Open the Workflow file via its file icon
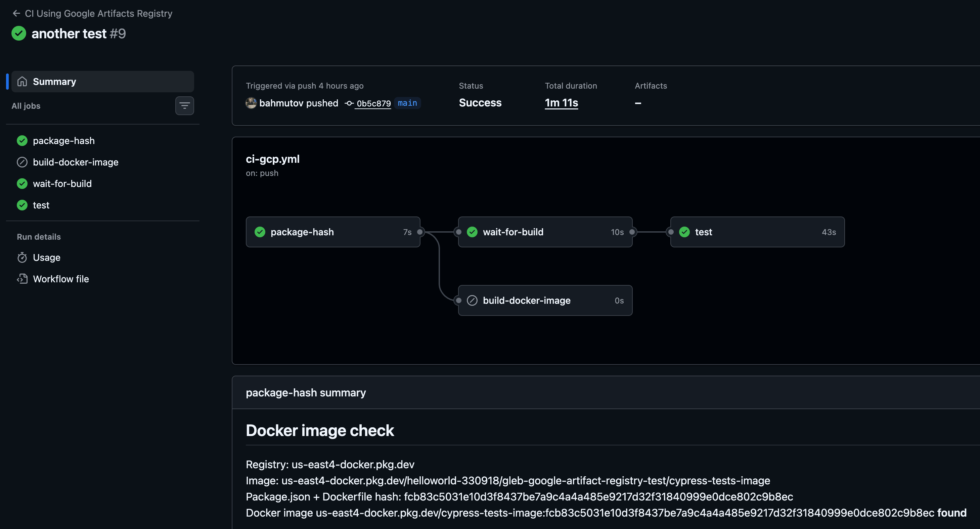This screenshot has height=529, width=980. click(x=22, y=278)
